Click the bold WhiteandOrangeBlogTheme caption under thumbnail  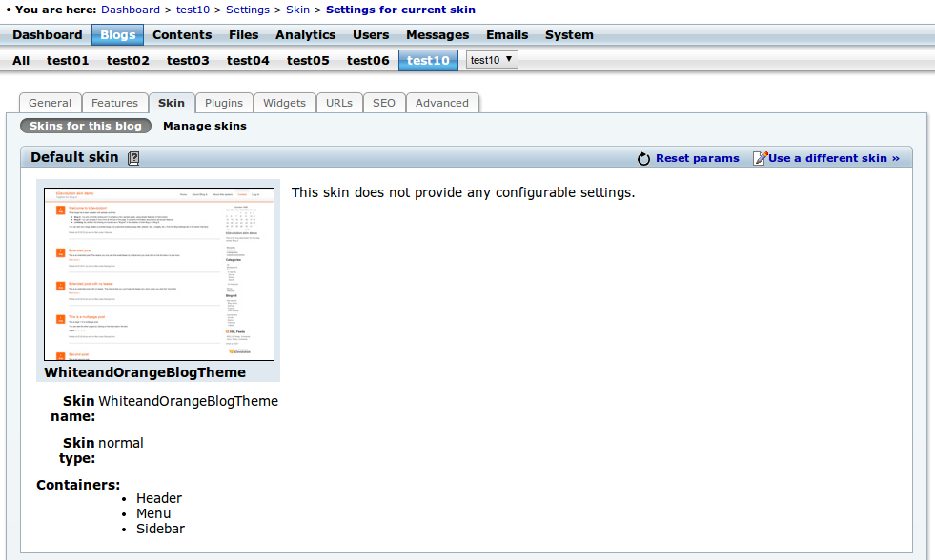click(x=145, y=372)
